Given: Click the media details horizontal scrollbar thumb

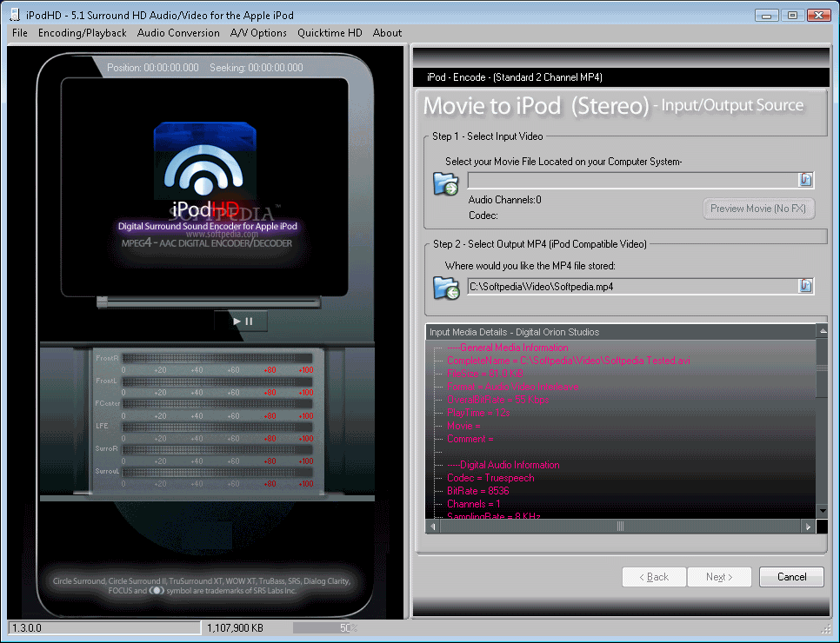Looking at the screenshot, I should 620,527.
